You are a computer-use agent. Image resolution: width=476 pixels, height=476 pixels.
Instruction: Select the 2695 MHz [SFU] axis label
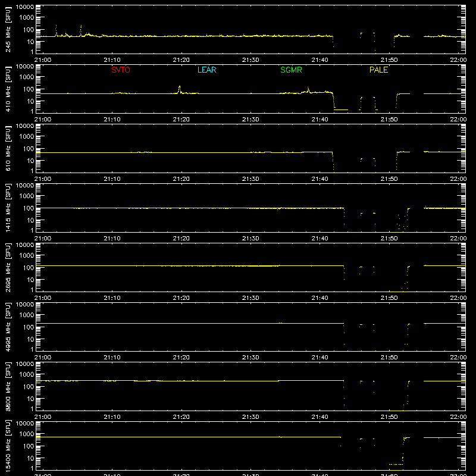pyautogui.click(x=8, y=268)
